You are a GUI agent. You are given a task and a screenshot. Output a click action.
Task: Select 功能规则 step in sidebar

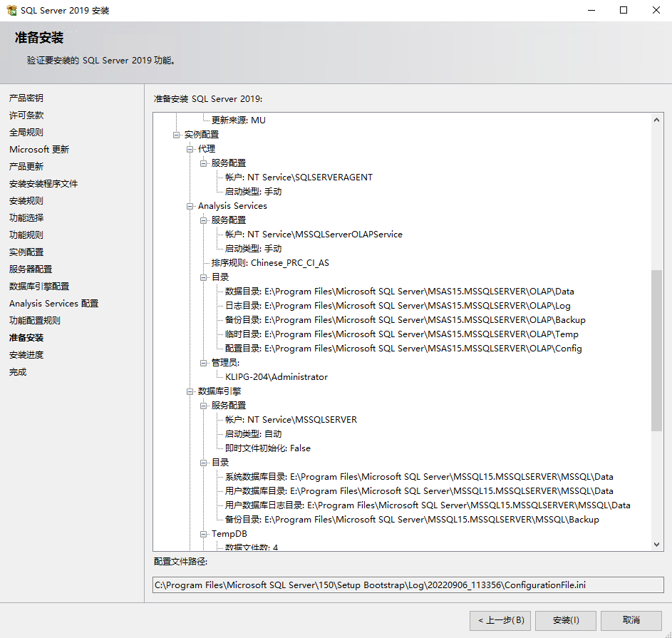pyautogui.click(x=26, y=235)
